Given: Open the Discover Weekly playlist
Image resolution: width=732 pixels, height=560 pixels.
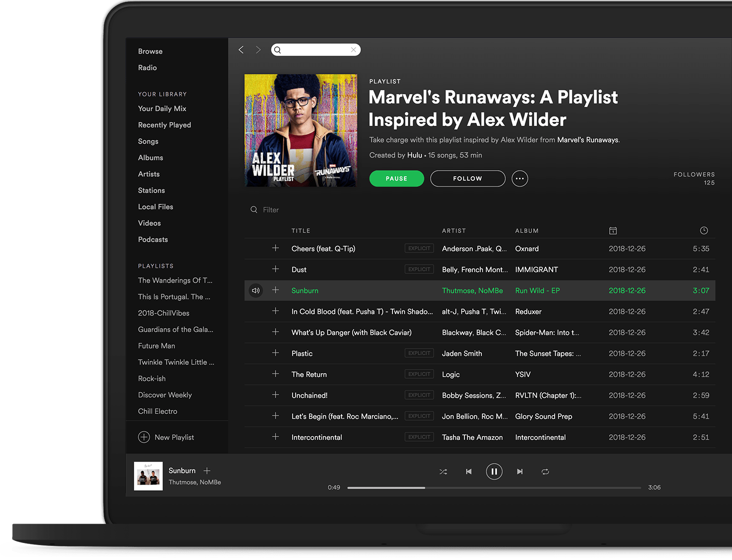Looking at the screenshot, I should pyautogui.click(x=165, y=395).
